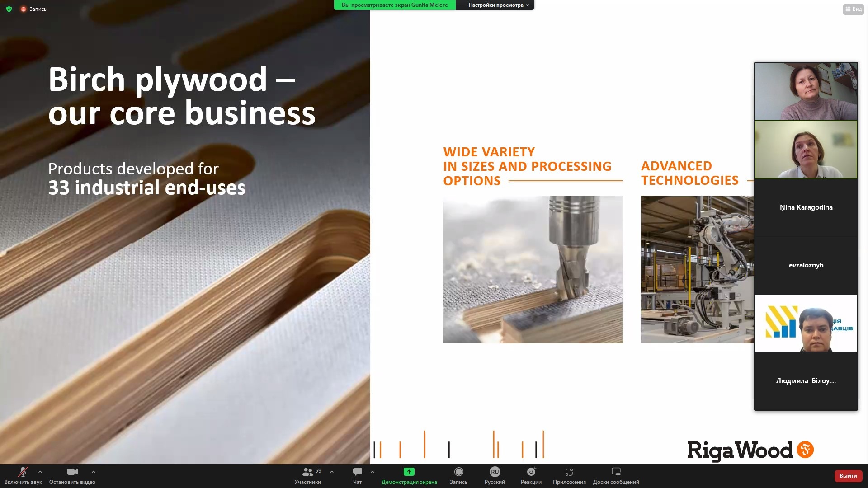
Task: Click the Вид view button at top right
Action: click(853, 9)
